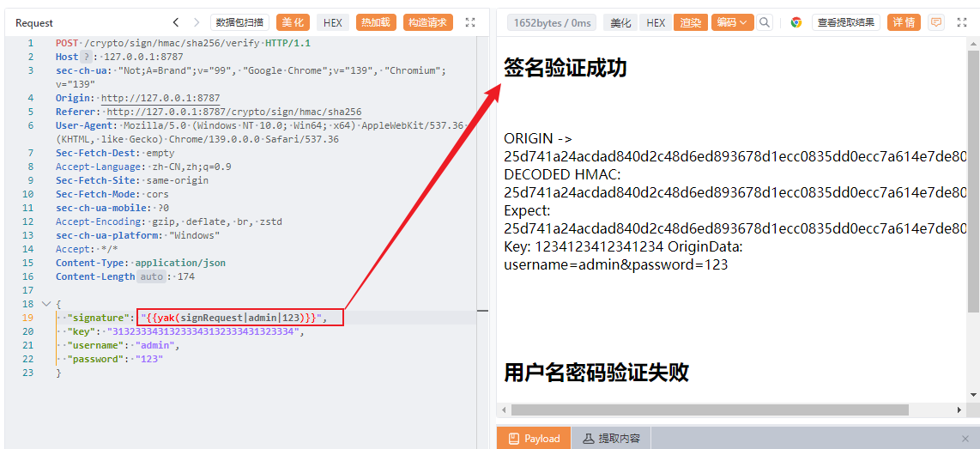Click the 详情 details button

pyautogui.click(x=903, y=22)
